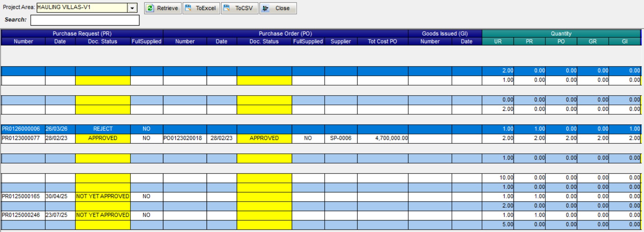Select PR date 28/02/23 in the PR0123000077 row
The width and height of the screenshot is (644, 232).
pos(60,138)
